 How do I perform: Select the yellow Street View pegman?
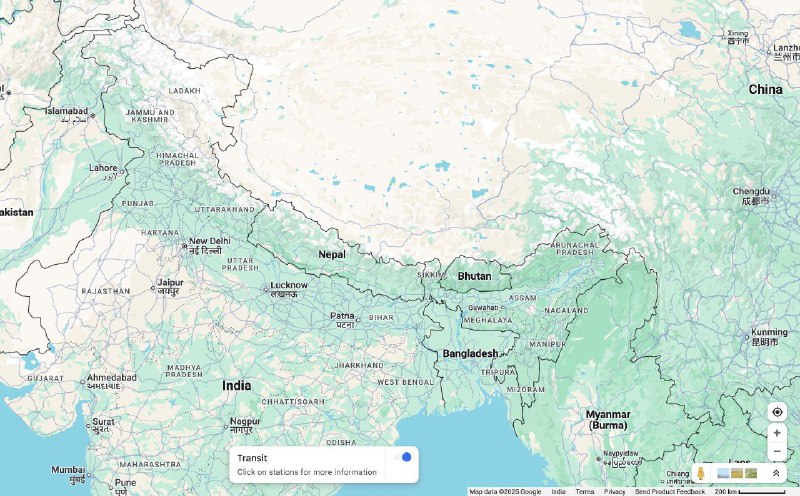[701, 473]
